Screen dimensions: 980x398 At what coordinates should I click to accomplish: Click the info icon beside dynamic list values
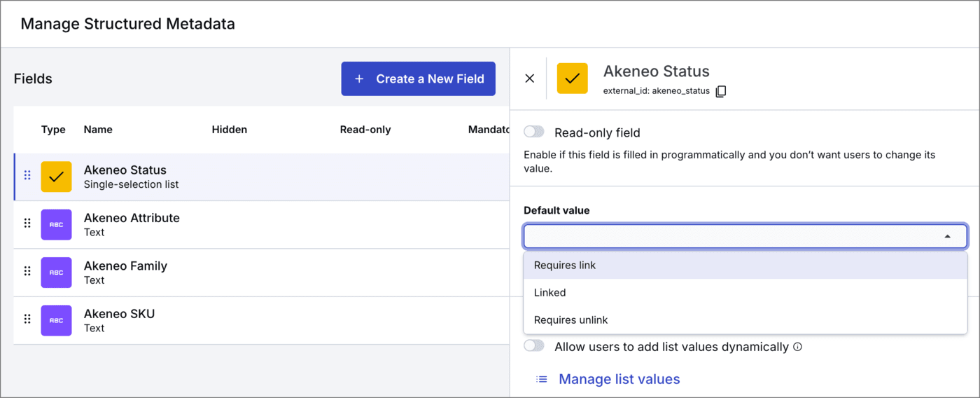tap(797, 346)
